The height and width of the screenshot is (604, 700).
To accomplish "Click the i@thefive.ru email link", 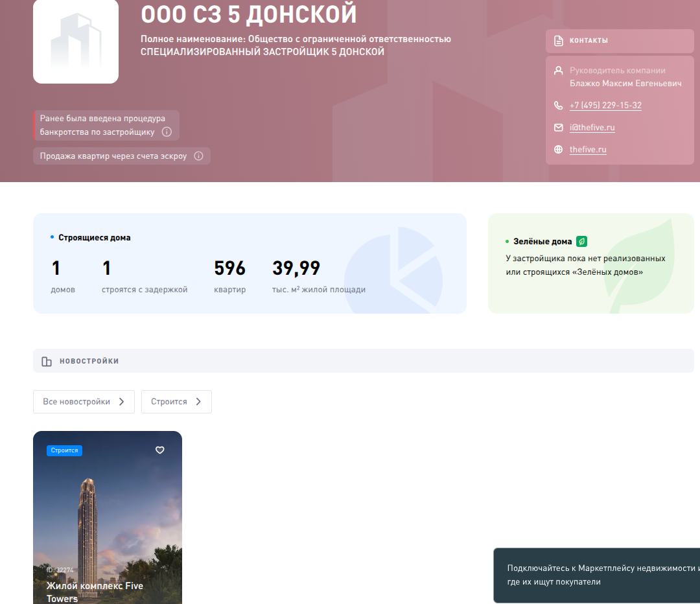I will (592, 128).
